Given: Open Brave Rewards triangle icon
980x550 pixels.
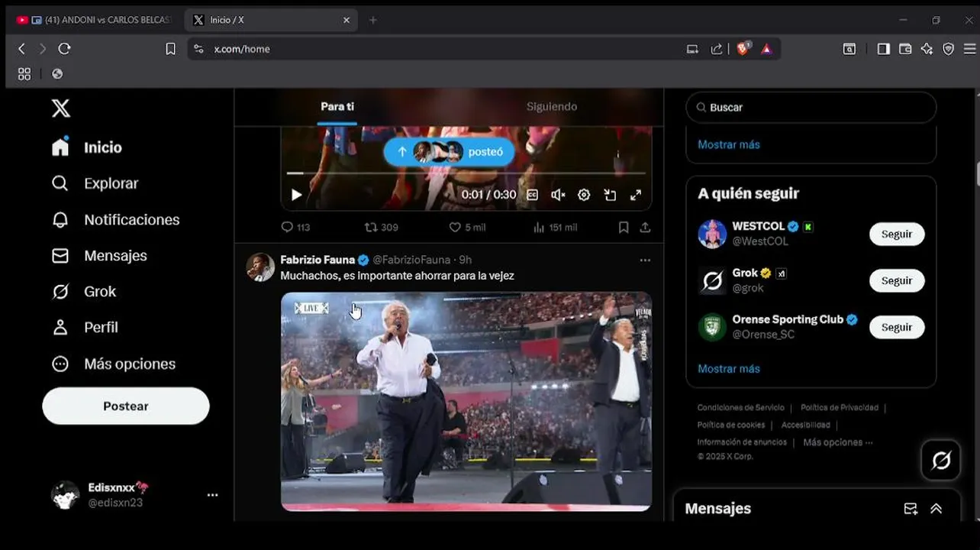Looking at the screenshot, I should tap(766, 49).
